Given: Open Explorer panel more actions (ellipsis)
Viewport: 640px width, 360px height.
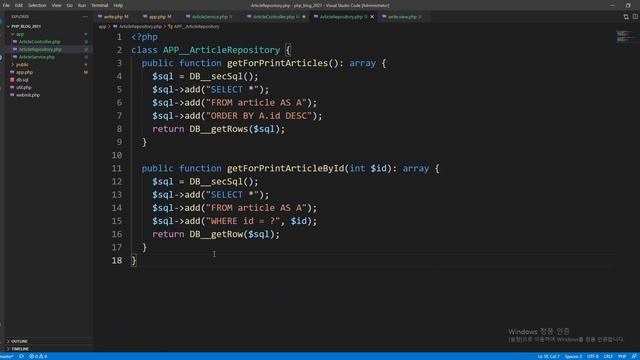Looking at the screenshot, I should click(x=85, y=17).
